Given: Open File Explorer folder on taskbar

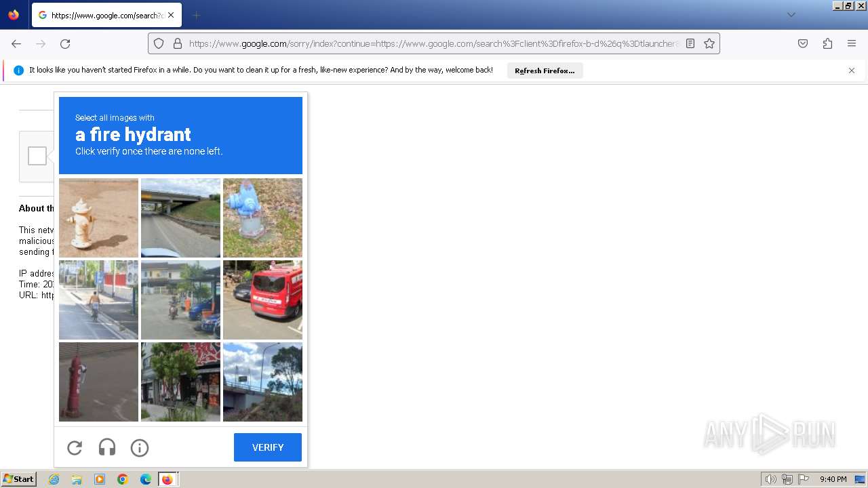Looking at the screenshot, I should pyautogui.click(x=77, y=479).
